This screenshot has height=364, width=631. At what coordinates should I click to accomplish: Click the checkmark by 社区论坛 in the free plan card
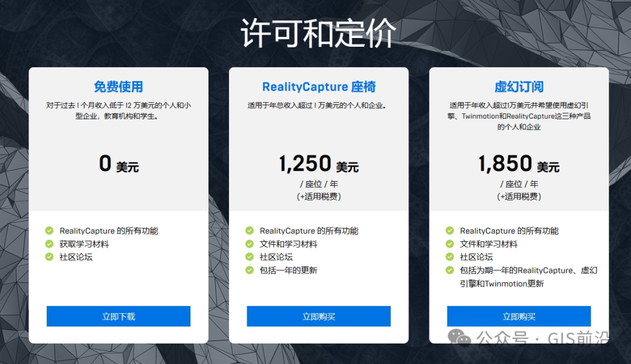tap(49, 256)
